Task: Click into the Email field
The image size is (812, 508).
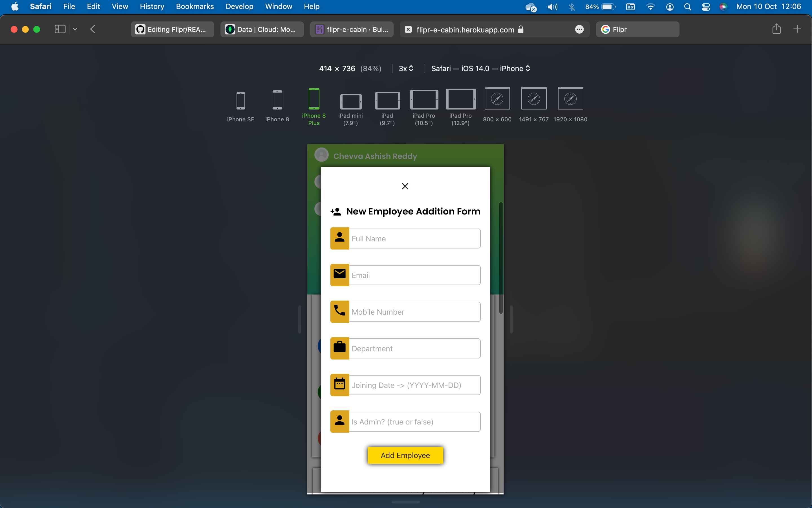Action: pos(415,275)
